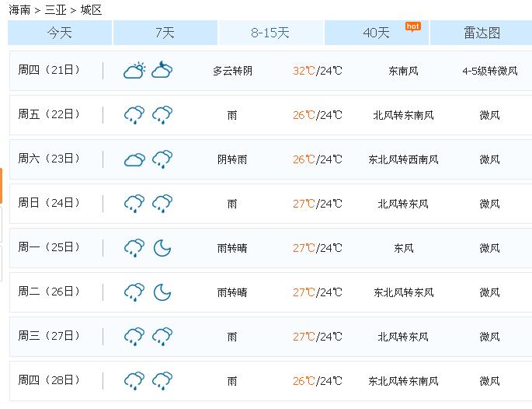The height and width of the screenshot is (409, 532).
Task: Select the 周日（24日） forecast row
Action: coord(271,204)
